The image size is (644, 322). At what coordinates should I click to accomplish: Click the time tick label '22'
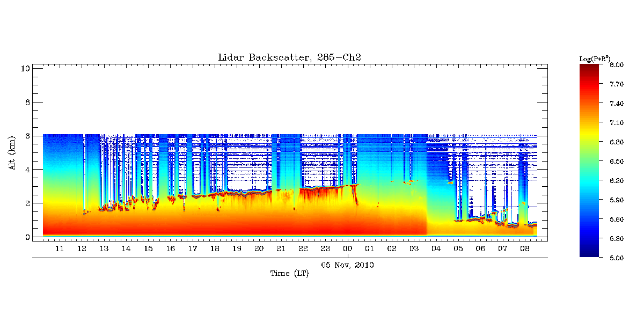click(303, 249)
